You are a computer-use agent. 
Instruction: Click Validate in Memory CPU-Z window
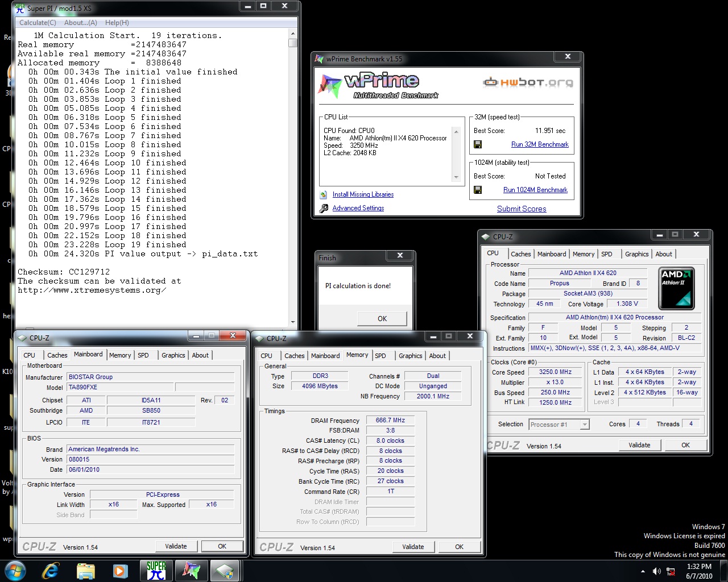click(x=413, y=547)
